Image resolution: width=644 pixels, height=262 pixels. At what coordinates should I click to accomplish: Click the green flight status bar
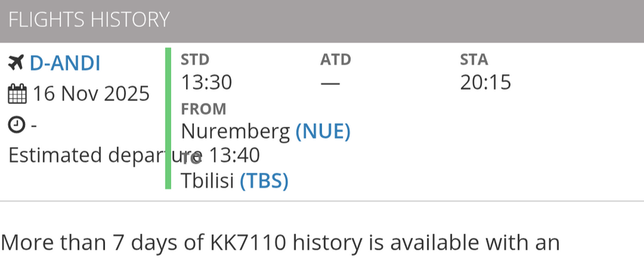pos(168,118)
